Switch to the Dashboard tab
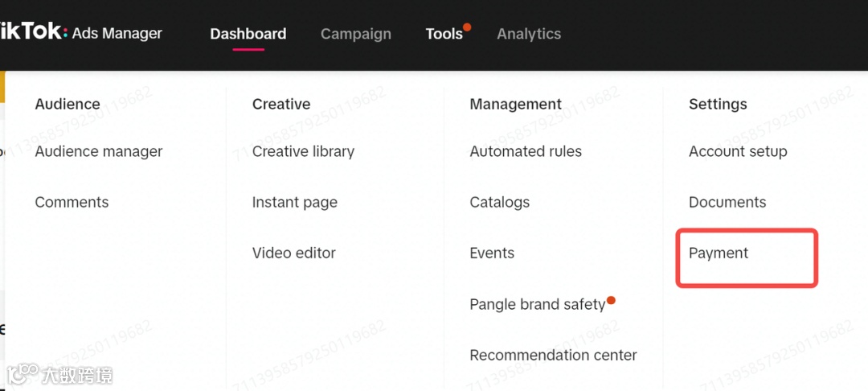Image resolution: width=868 pixels, height=391 pixels. [248, 34]
